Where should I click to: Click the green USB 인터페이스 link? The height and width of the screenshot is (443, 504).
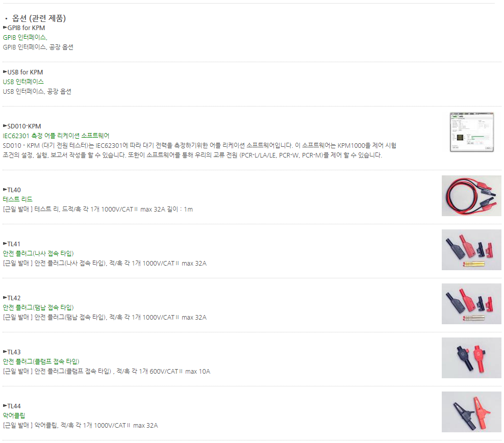click(23, 82)
